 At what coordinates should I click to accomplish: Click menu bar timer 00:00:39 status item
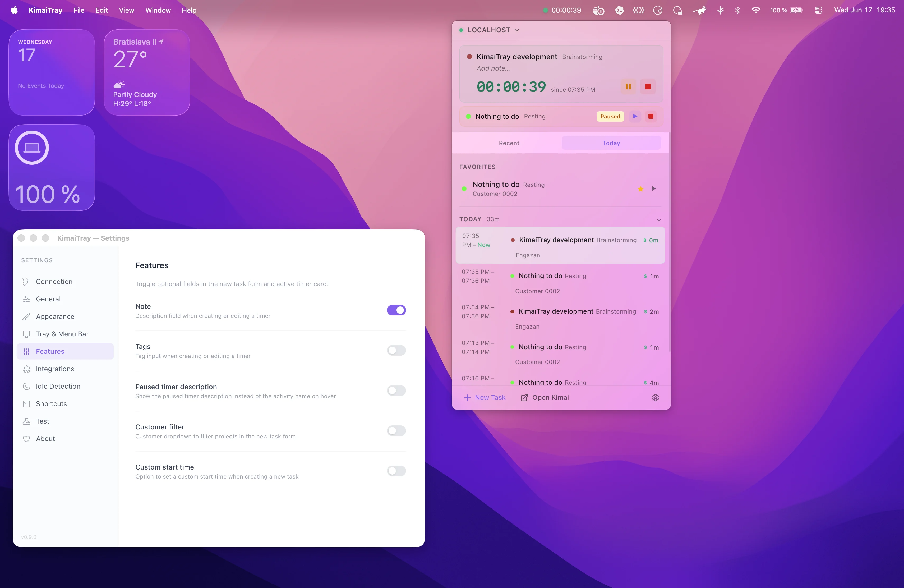tap(562, 10)
